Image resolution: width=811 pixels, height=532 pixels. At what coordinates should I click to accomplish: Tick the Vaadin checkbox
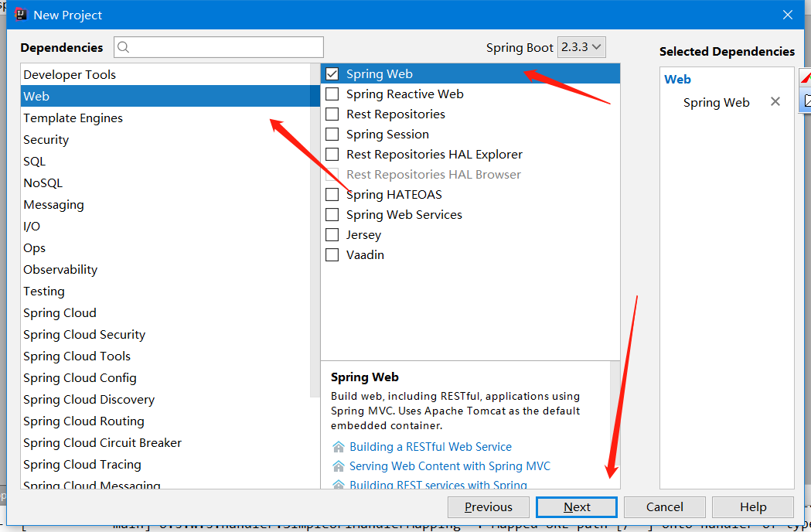click(332, 255)
